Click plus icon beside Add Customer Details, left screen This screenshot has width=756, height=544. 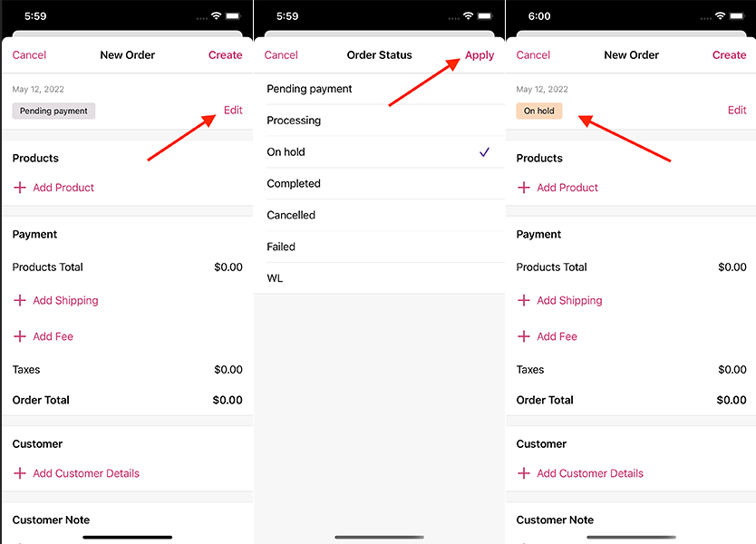(20, 473)
